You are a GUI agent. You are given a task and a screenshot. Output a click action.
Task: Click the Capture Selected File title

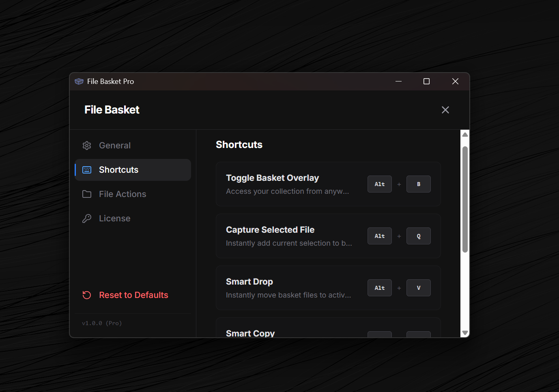coord(270,230)
